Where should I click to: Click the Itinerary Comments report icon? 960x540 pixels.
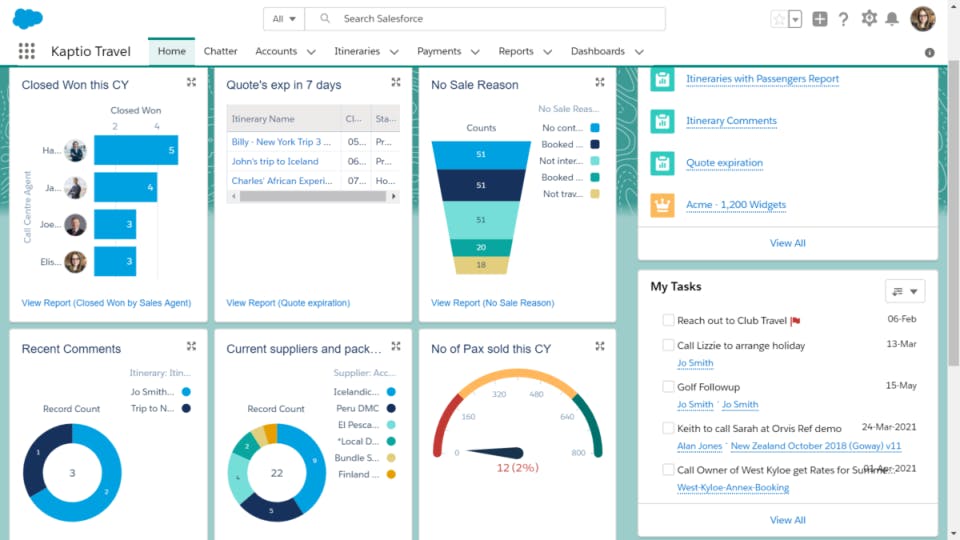(x=662, y=121)
